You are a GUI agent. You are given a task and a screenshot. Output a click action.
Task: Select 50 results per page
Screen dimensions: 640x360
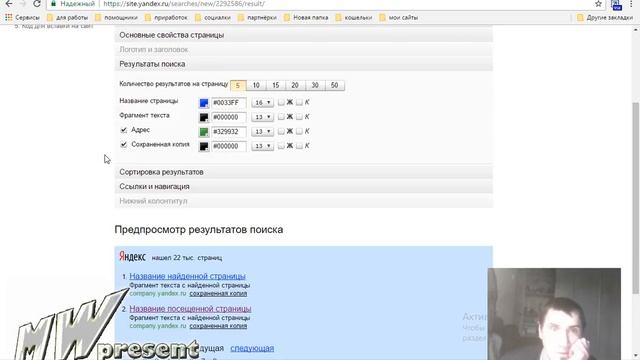click(x=334, y=85)
